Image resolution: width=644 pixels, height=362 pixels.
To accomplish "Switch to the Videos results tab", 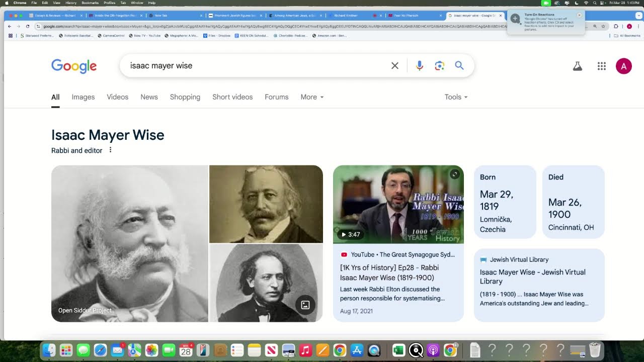I will 117,97.
